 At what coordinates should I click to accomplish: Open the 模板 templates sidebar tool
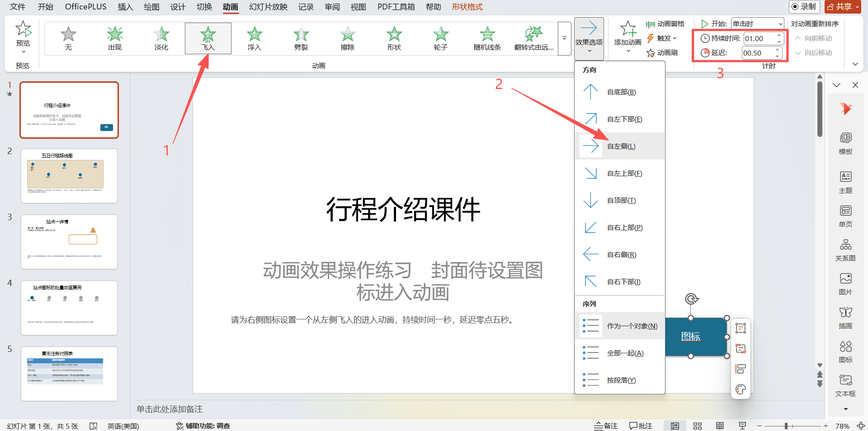845,144
